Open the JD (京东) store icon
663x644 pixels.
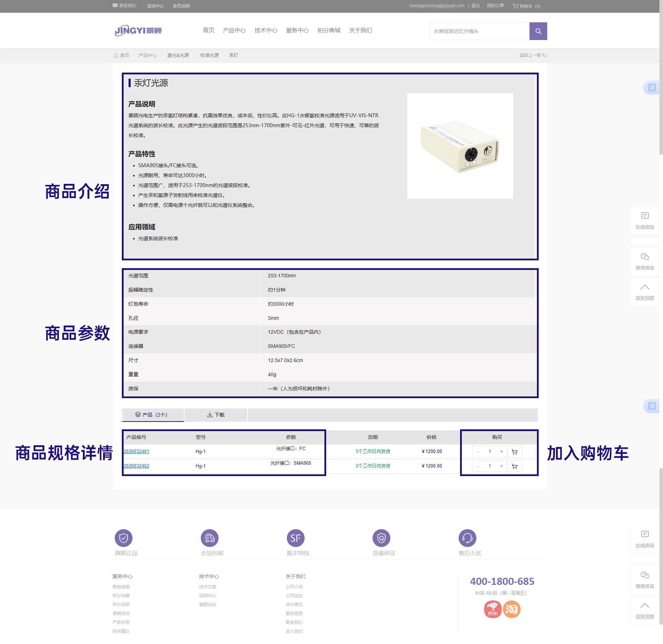click(493, 609)
